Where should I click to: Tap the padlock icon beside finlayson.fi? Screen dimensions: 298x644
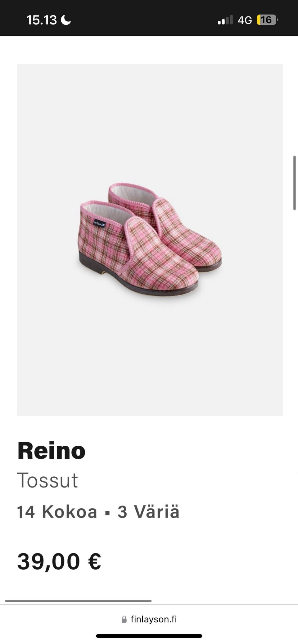click(x=124, y=619)
